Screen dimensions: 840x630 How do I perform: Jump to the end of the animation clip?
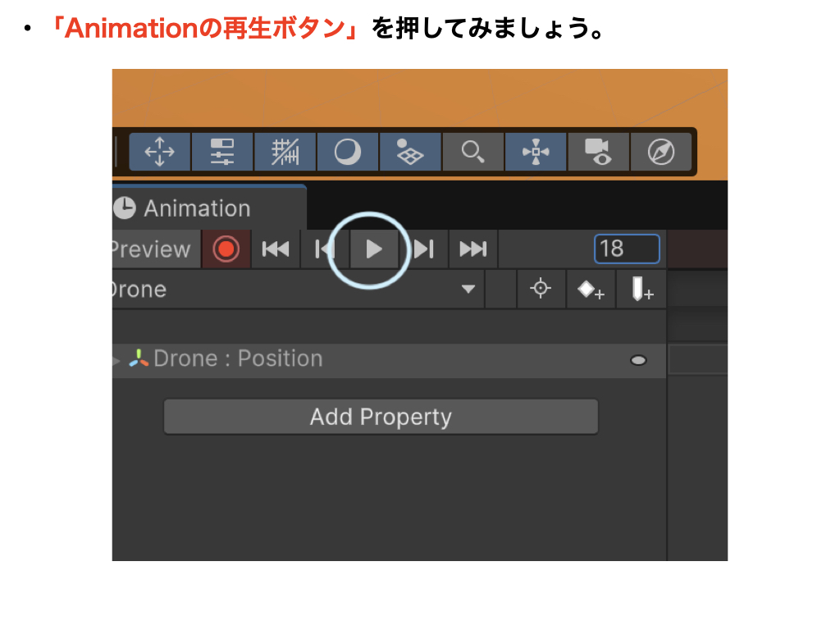pos(472,249)
